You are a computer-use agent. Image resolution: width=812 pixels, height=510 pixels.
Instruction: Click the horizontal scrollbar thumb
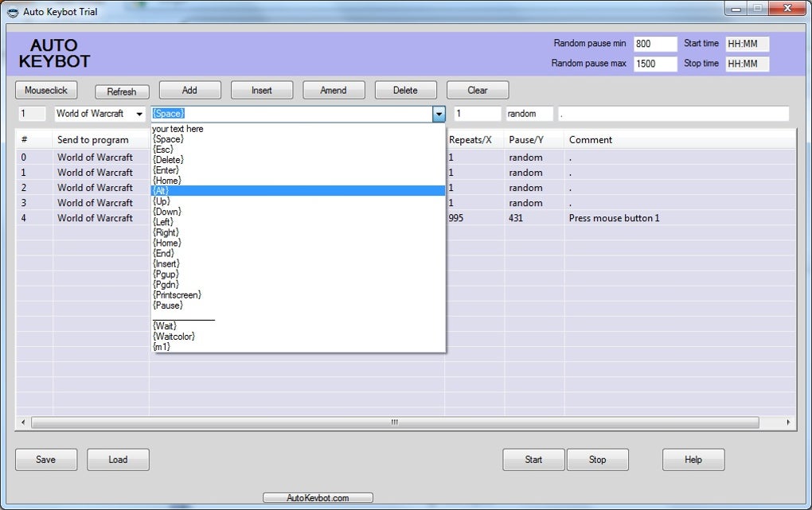pyautogui.click(x=395, y=422)
